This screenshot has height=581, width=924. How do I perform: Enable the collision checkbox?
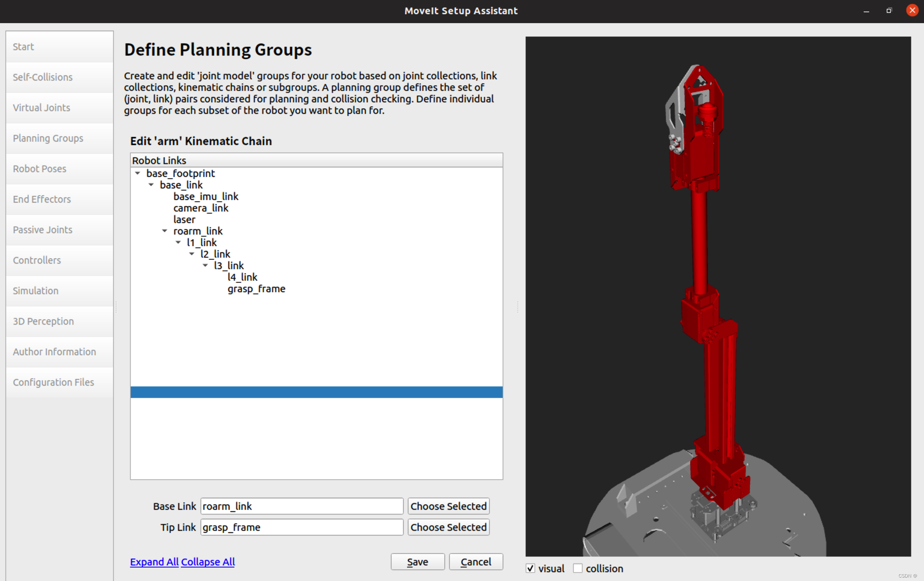click(577, 568)
